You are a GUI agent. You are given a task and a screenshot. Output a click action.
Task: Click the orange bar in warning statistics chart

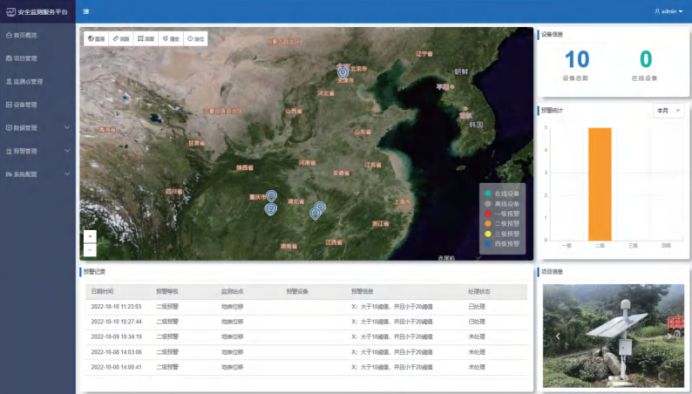(600, 184)
